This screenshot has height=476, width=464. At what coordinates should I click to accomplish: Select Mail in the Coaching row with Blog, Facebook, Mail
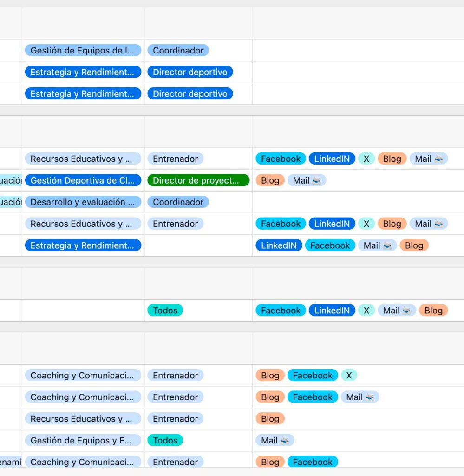(360, 397)
